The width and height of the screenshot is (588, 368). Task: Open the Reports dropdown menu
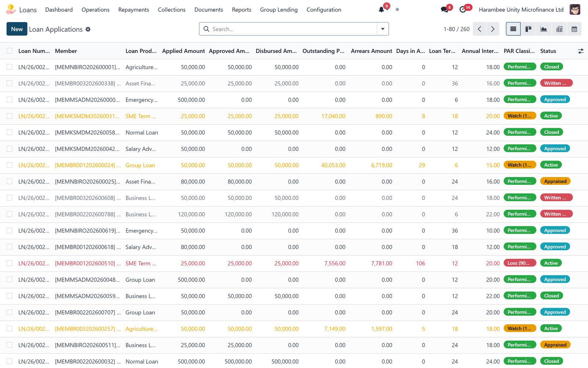coord(241,10)
